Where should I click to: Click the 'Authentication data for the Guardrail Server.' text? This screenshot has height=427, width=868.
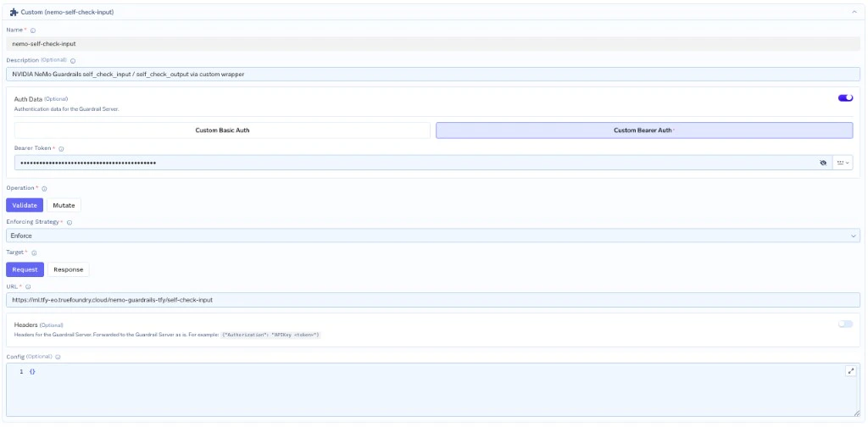[x=66, y=109]
